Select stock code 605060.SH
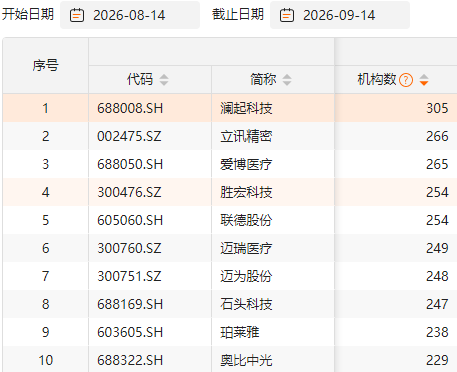 tap(130, 220)
